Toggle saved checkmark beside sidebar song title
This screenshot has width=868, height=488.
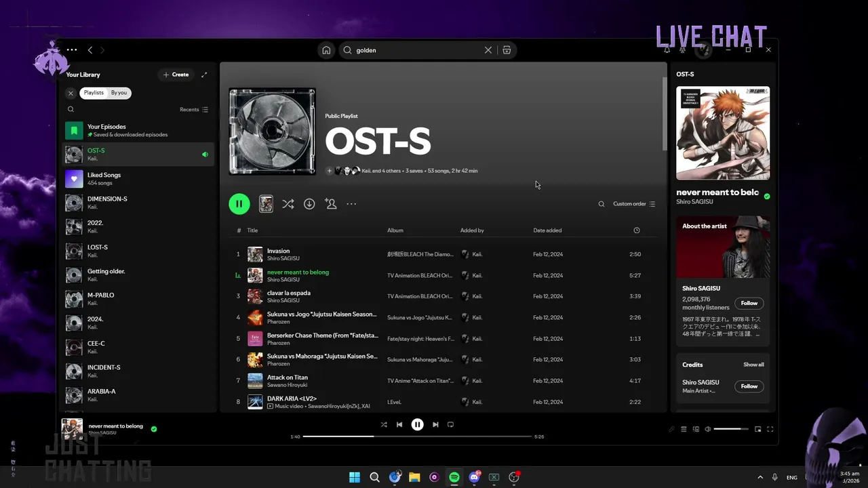tap(767, 196)
